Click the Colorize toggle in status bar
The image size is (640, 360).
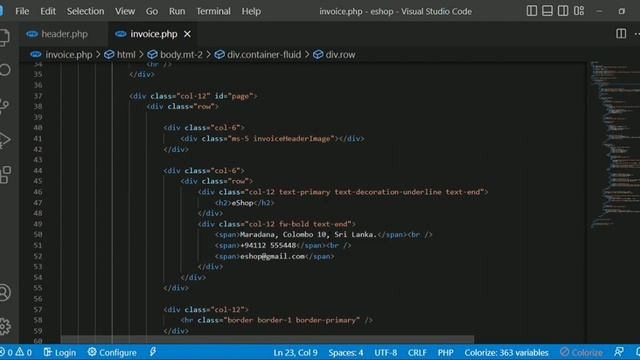[x=581, y=352]
